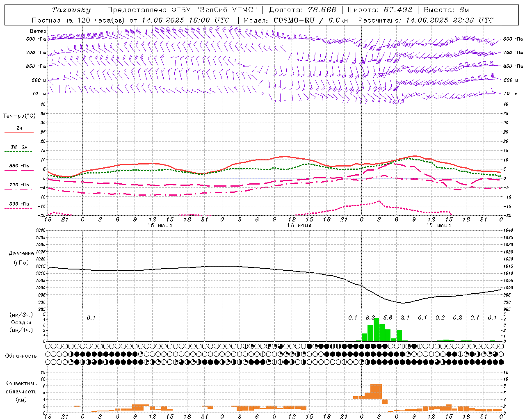Image resolution: width=525 pixels, height=420 pixels.
Task: Click the '(км)' unit label
Action: pyautogui.click(x=21, y=399)
